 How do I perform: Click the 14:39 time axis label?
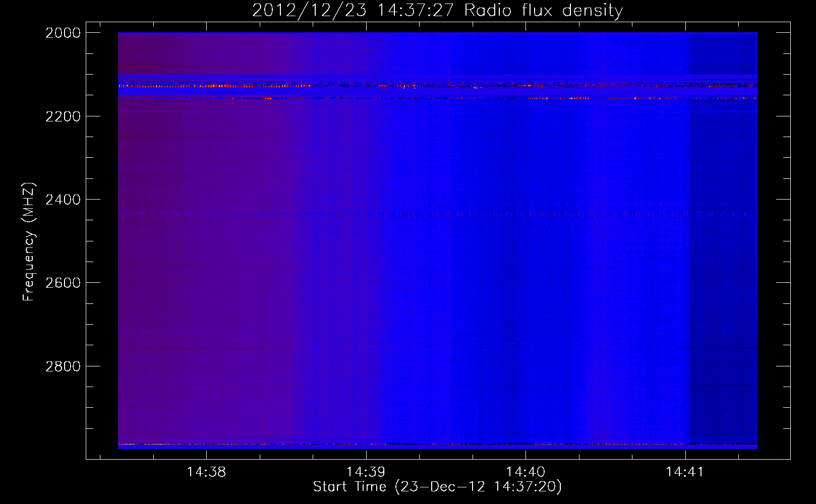pos(366,472)
